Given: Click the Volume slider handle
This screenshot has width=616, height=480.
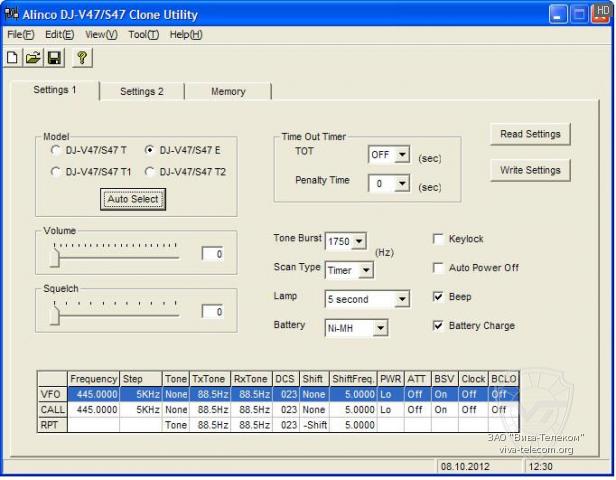Looking at the screenshot, I should [56, 258].
